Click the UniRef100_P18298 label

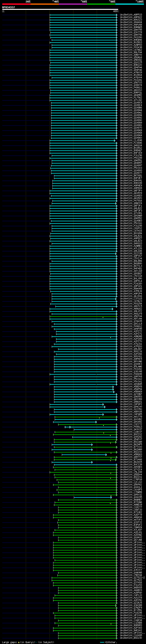click(131, 613)
